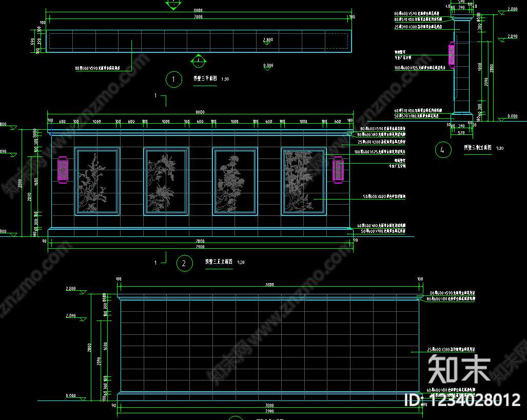
Task: Select the "80厚600X590" annotation under the plan view
Action: (x=97, y=68)
